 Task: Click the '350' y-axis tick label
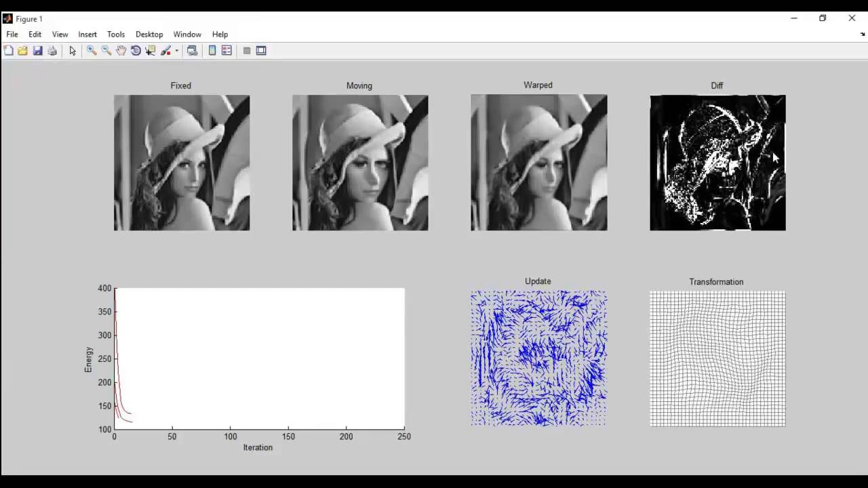click(104, 312)
